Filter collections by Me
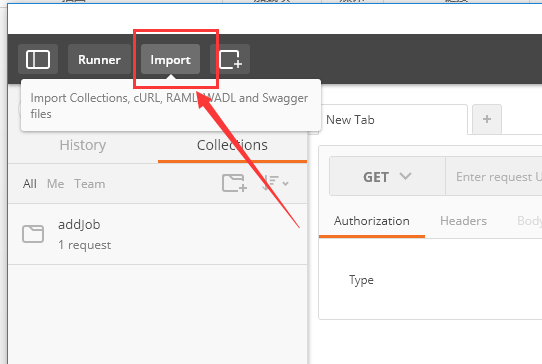Image resolution: width=542 pixels, height=364 pixels. (55, 184)
